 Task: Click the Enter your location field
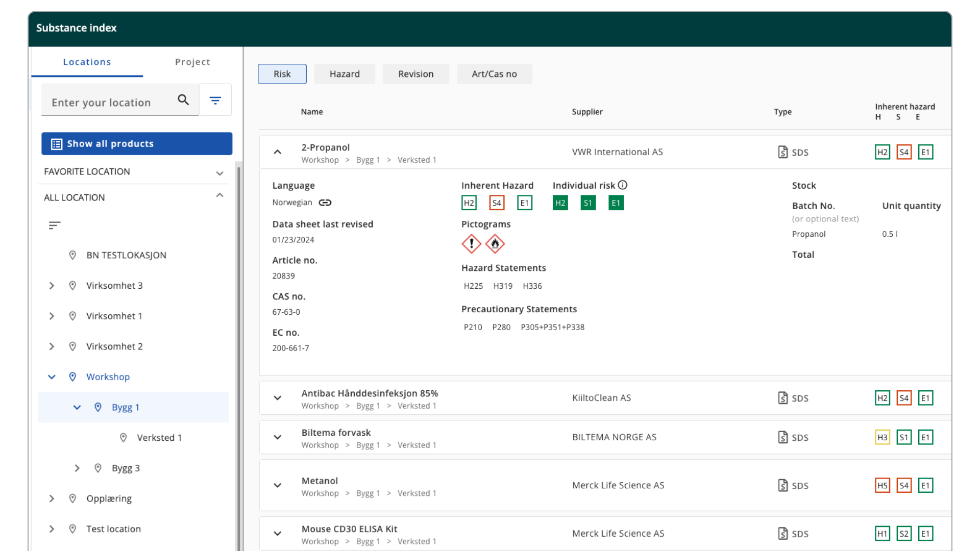tap(110, 103)
